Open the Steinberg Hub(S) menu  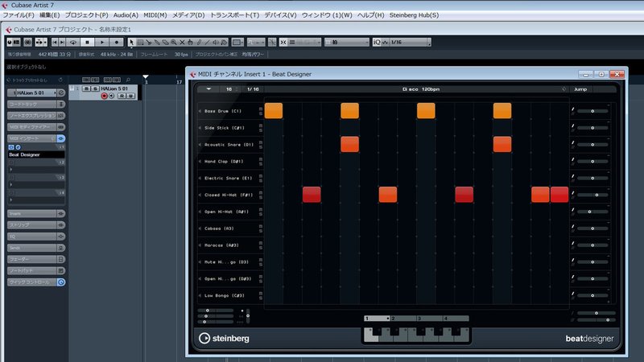point(414,15)
